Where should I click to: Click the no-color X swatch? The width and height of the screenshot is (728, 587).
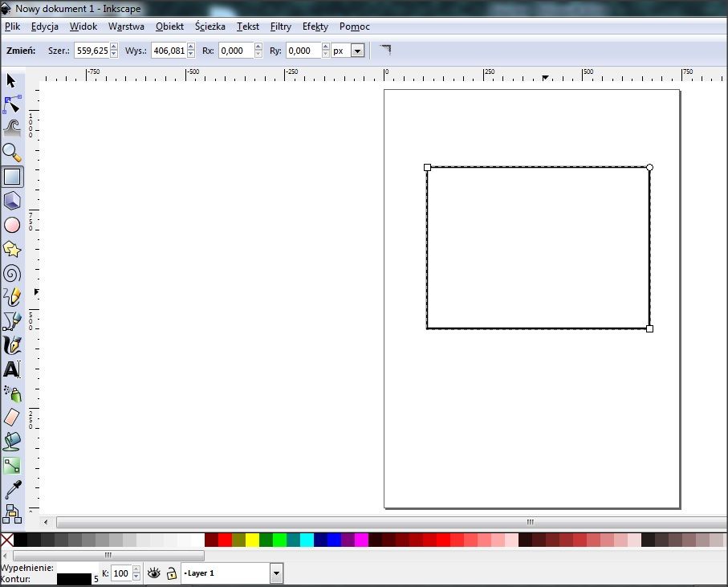click(7, 540)
